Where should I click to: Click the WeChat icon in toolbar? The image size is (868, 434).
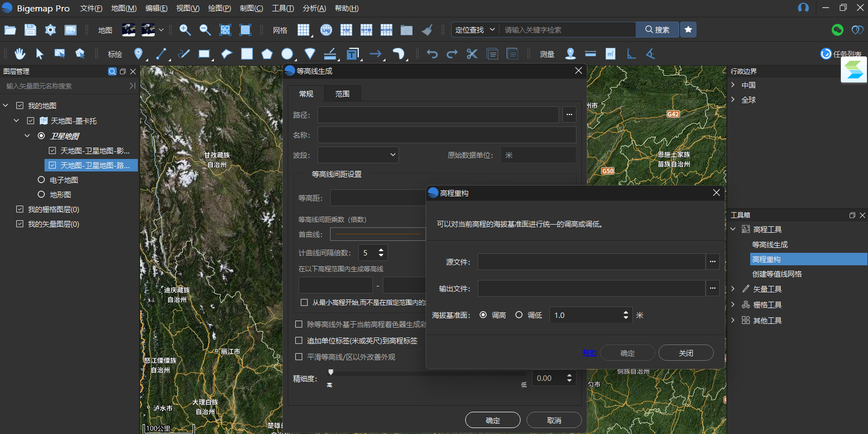click(837, 30)
